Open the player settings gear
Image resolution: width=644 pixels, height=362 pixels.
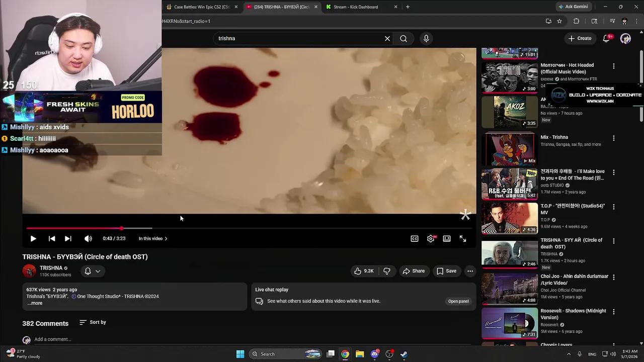coord(431,239)
